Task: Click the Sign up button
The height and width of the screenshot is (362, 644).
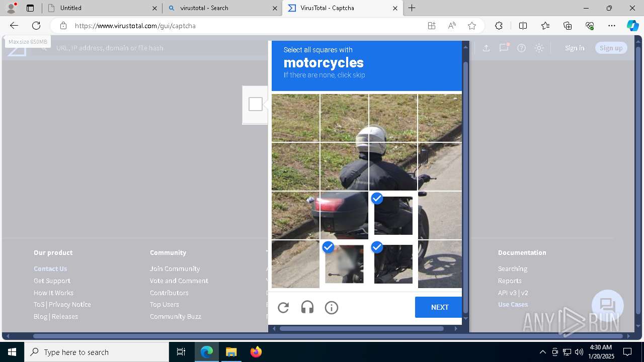Action: [611, 48]
